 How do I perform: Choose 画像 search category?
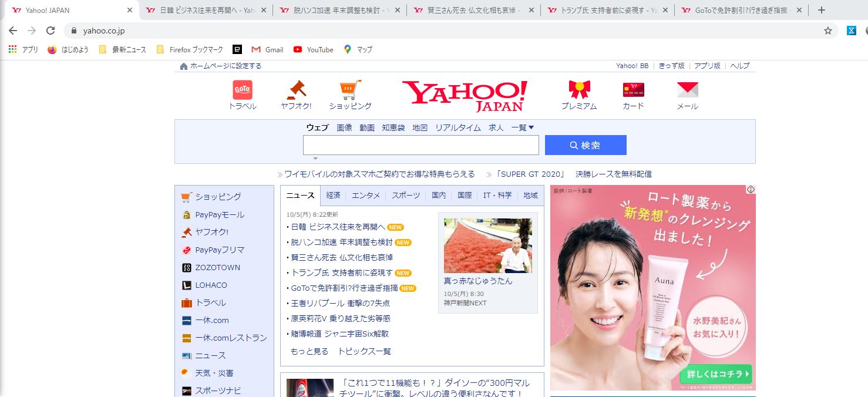pos(344,127)
